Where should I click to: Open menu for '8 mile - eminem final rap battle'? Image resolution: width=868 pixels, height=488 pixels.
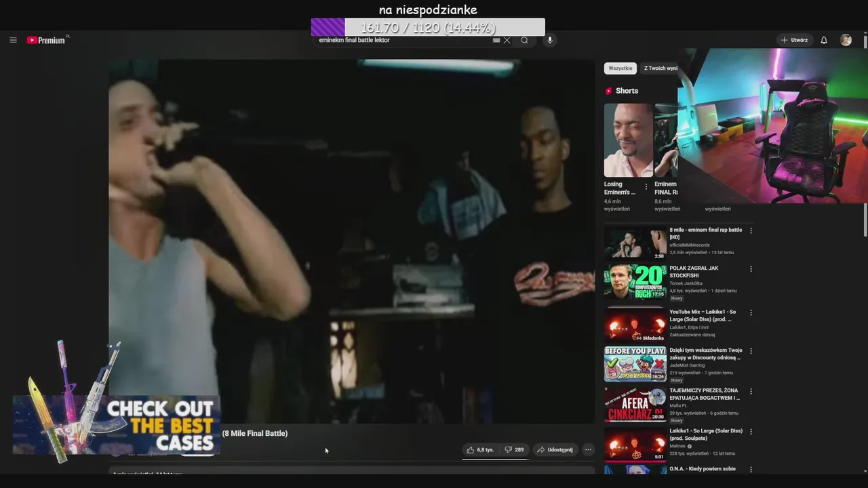tap(751, 230)
